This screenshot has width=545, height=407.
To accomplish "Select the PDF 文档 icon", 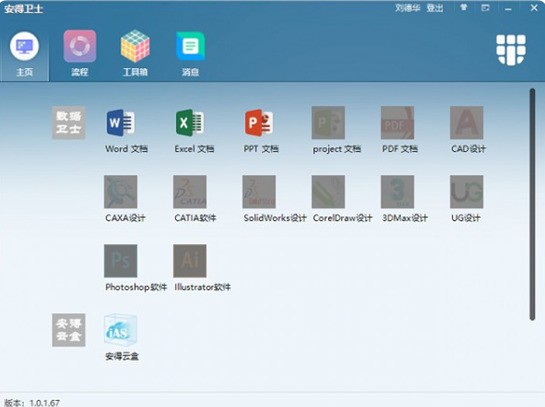I will point(397,123).
